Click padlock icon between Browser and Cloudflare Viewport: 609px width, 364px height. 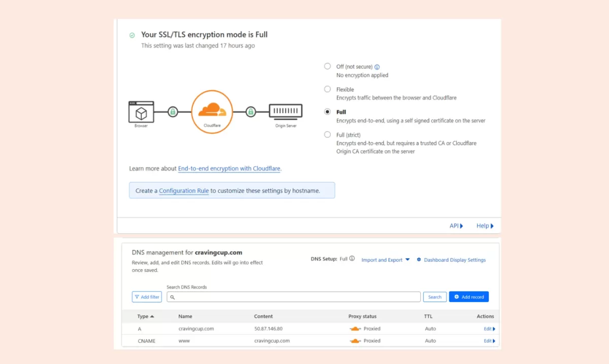[x=173, y=112]
